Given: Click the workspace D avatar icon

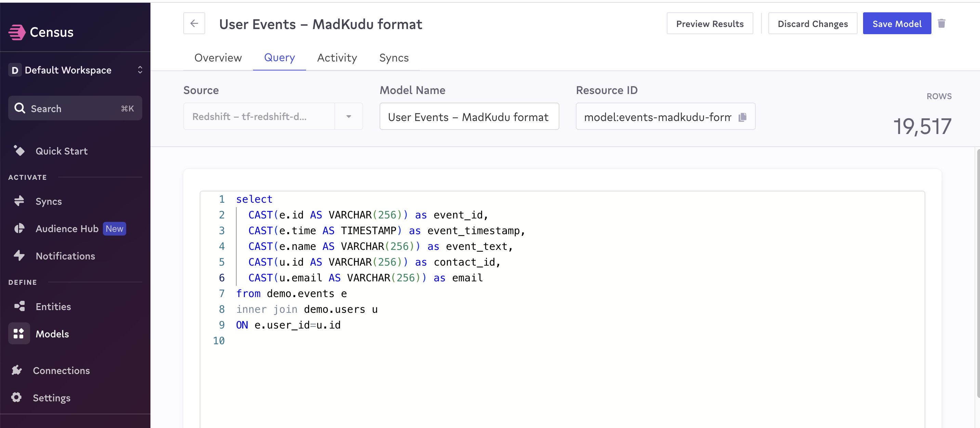Looking at the screenshot, I should pyautogui.click(x=15, y=70).
